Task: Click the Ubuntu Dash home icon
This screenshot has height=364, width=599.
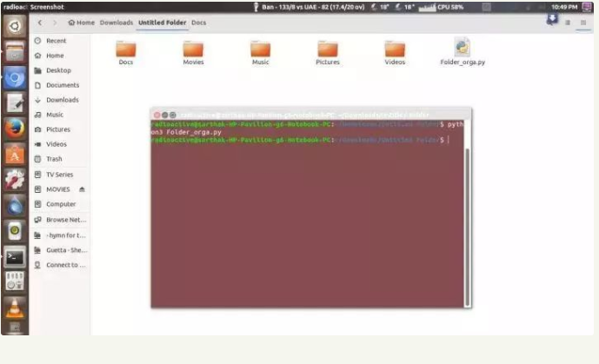Action: point(15,26)
